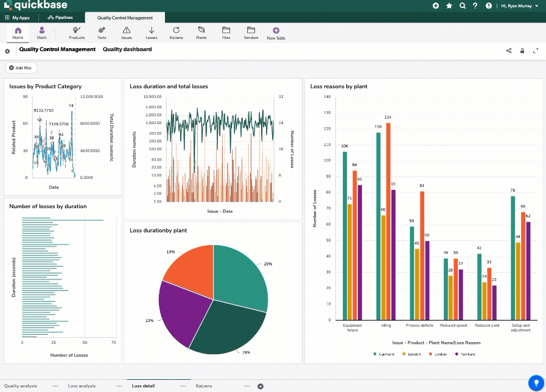The width and height of the screenshot is (546, 392).
Task: Click the Quality dashboard title
Action: tap(127, 49)
